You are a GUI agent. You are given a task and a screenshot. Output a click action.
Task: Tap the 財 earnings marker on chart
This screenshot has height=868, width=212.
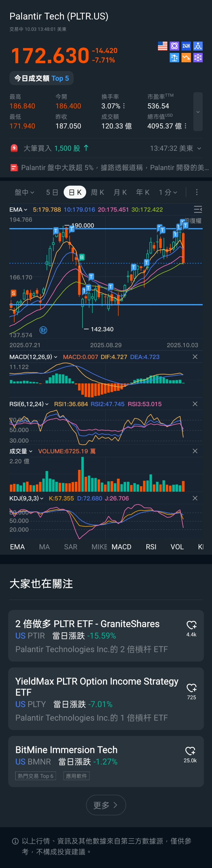tap(43, 330)
